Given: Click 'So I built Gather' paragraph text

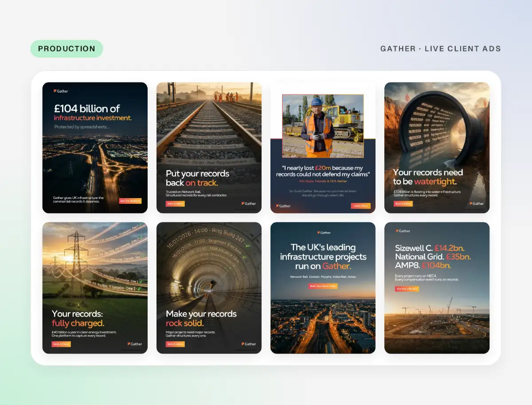Looking at the screenshot, I should (x=323, y=193).
